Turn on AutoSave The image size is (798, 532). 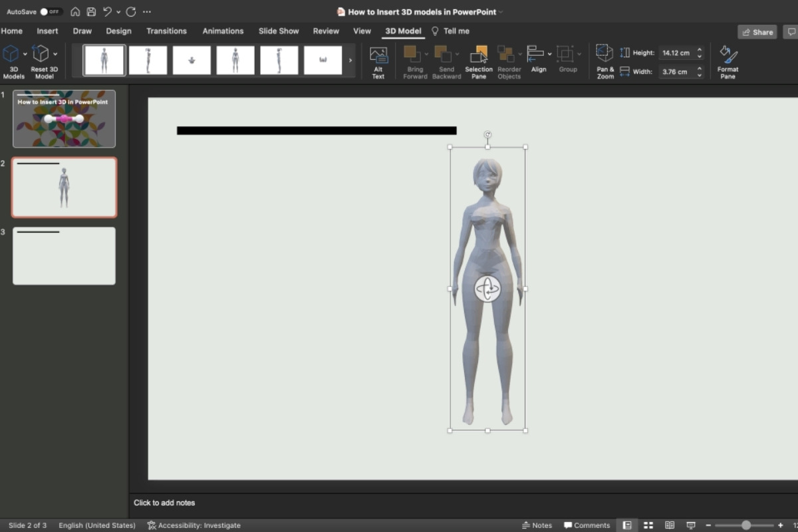(51, 11)
